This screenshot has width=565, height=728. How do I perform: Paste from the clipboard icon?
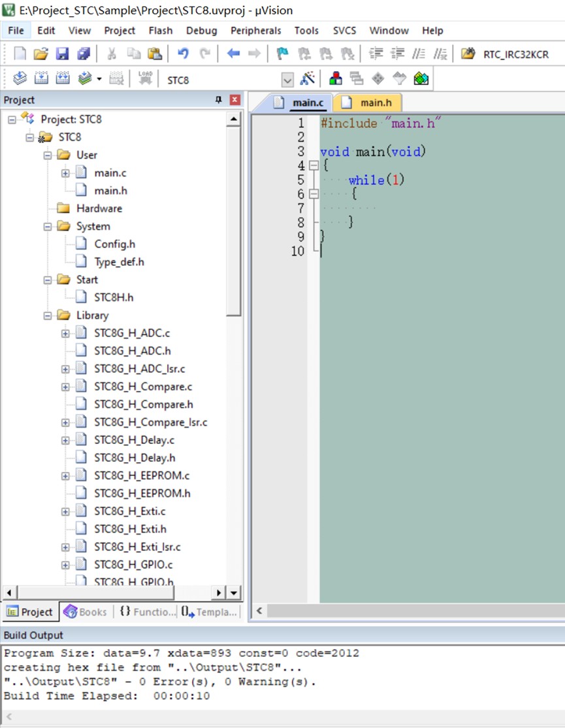point(155,54)
